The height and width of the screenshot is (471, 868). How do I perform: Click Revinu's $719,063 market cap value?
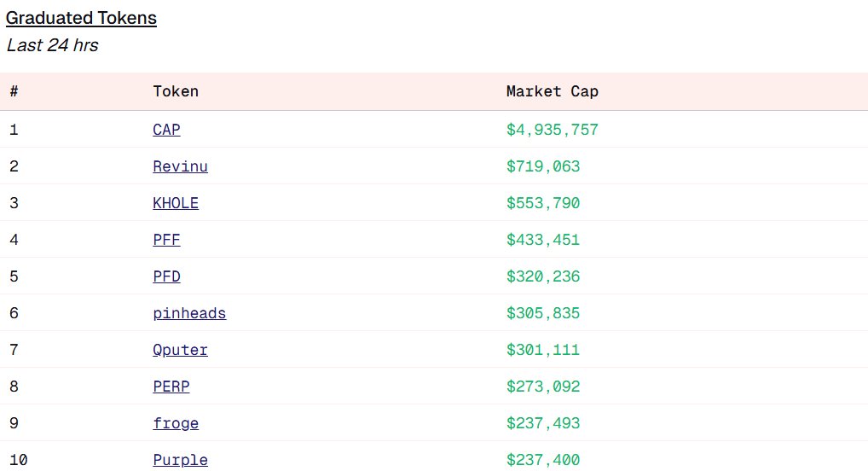click(543, 167)
